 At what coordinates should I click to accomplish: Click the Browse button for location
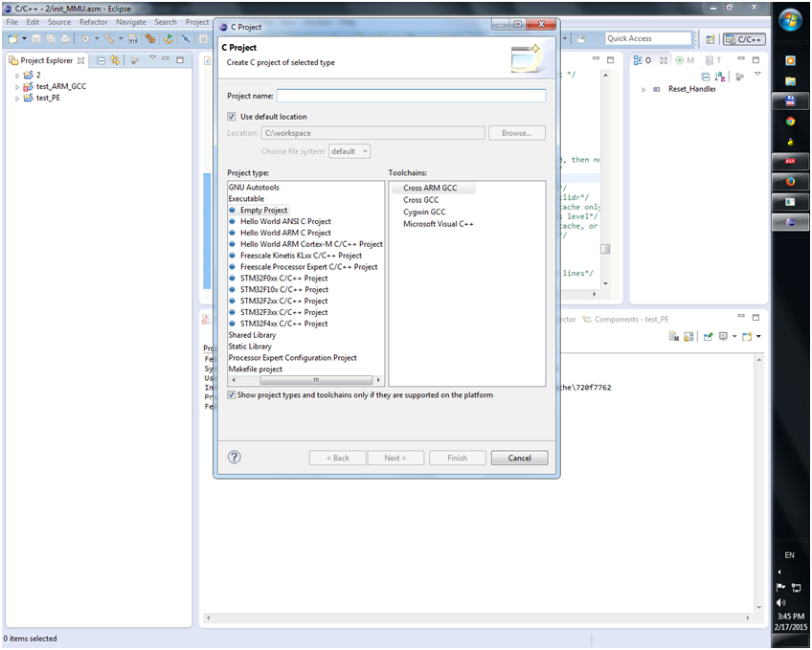(516, 133)
